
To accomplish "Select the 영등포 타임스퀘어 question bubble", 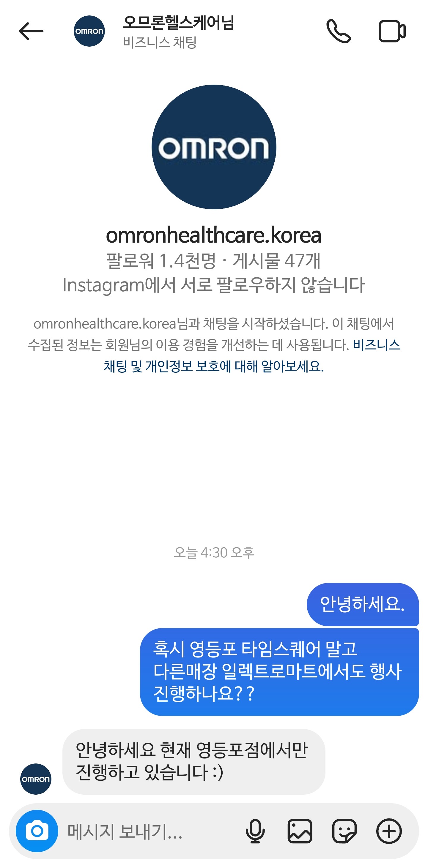I will tap(279, 671).
